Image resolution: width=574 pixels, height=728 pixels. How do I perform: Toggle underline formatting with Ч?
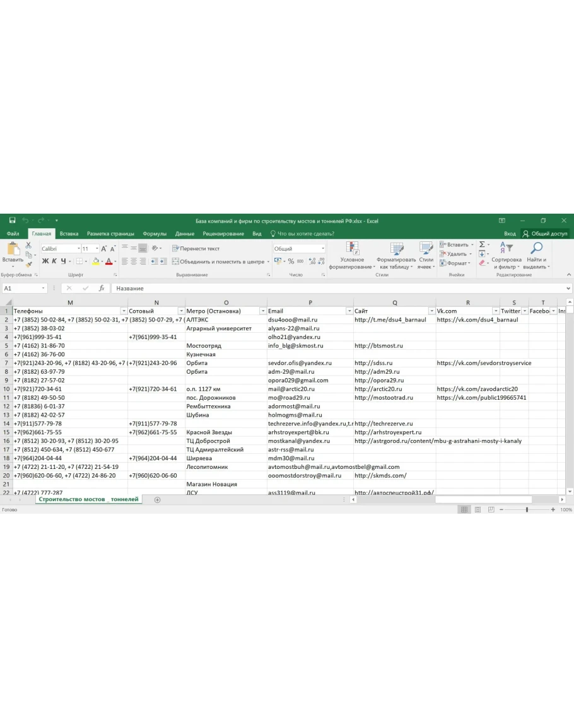pos(63,262)
